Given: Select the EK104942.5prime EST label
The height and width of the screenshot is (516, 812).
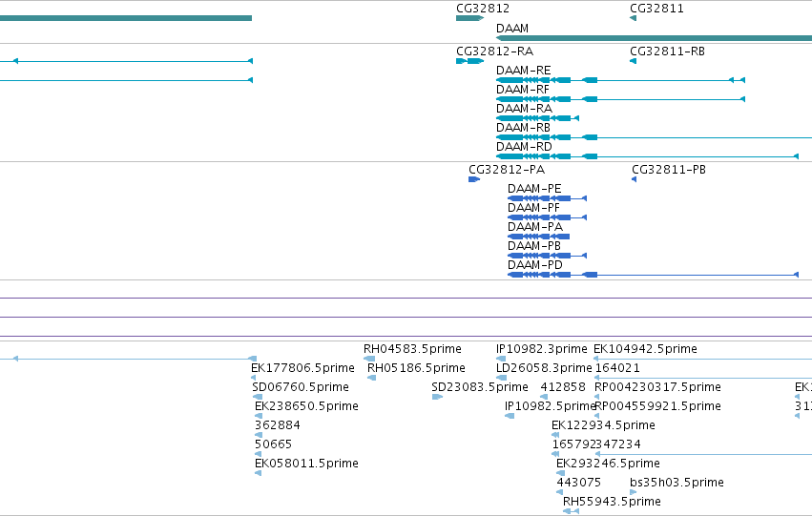Looking at the screenshot, I should (645, 349).
